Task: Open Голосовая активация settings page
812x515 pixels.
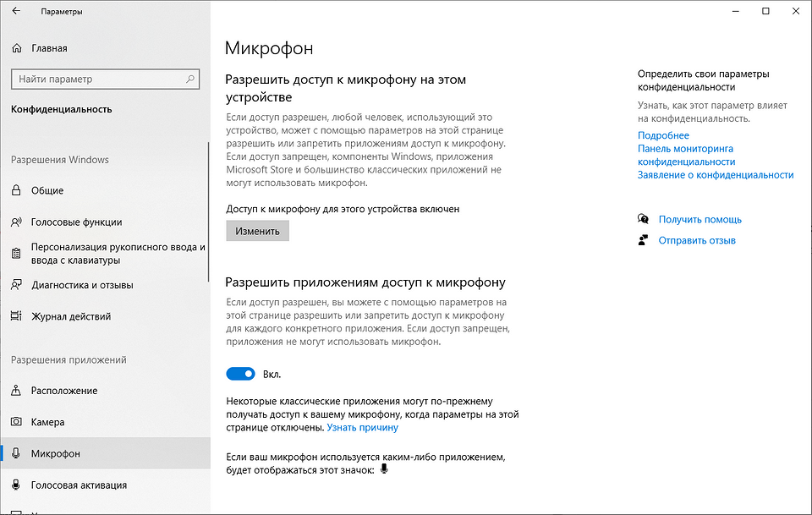Action: (x=79, y=485)
